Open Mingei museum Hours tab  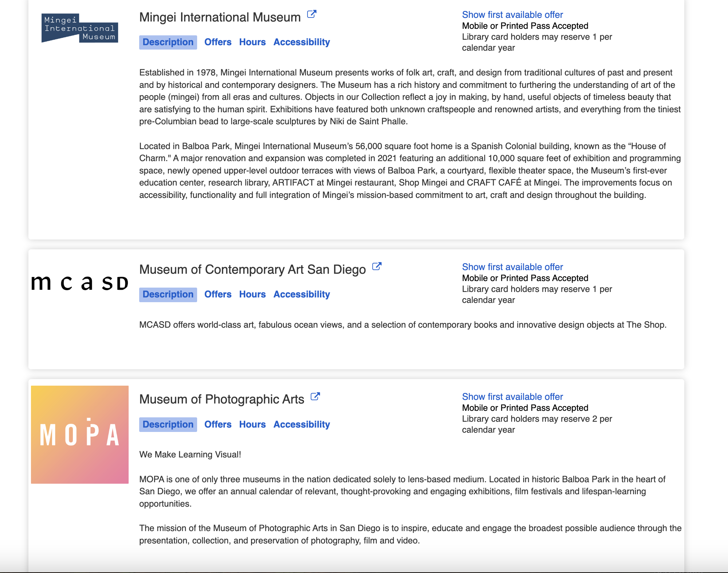pyautogui.click(x=252, y=42)
